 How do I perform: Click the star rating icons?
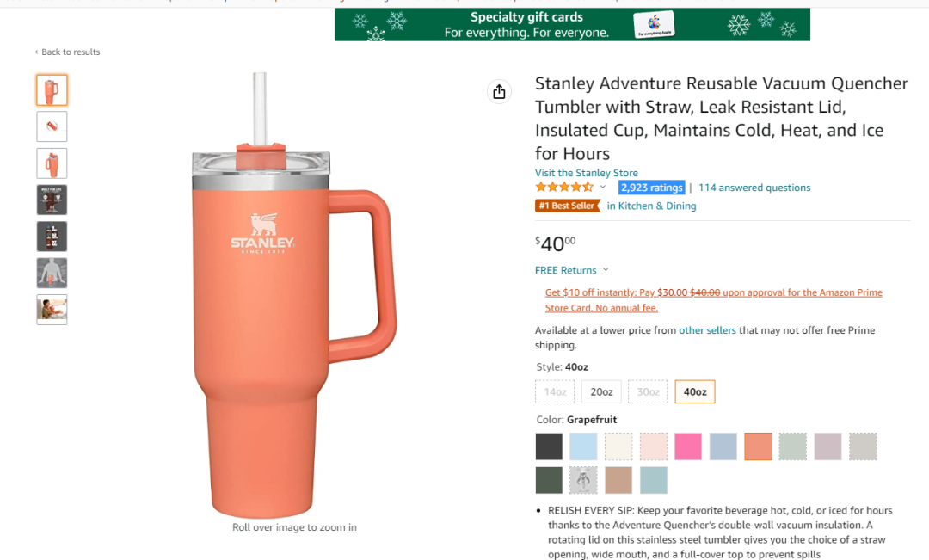[564, 188]
